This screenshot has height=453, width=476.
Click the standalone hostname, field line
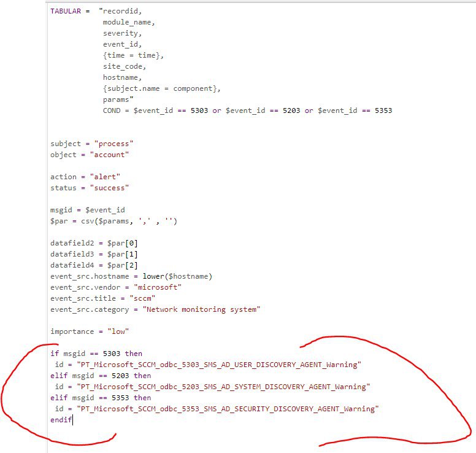(122, 78)
